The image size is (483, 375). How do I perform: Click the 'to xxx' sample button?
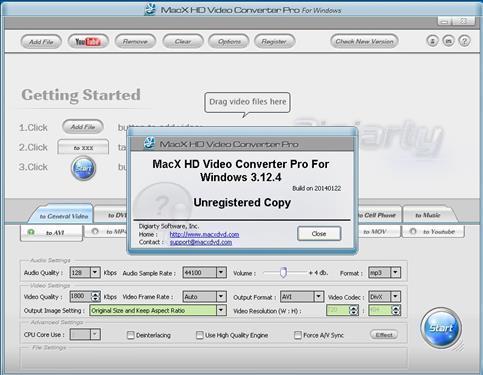83,147
